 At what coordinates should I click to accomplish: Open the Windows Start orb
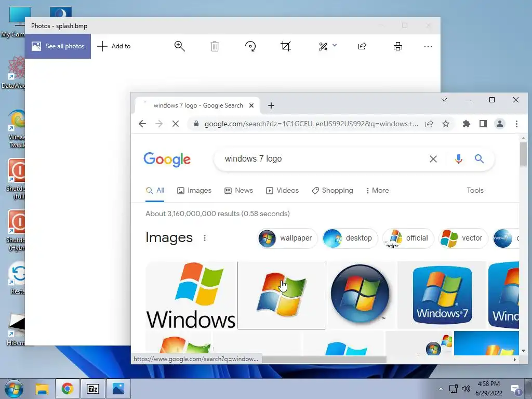coord(14,389)
